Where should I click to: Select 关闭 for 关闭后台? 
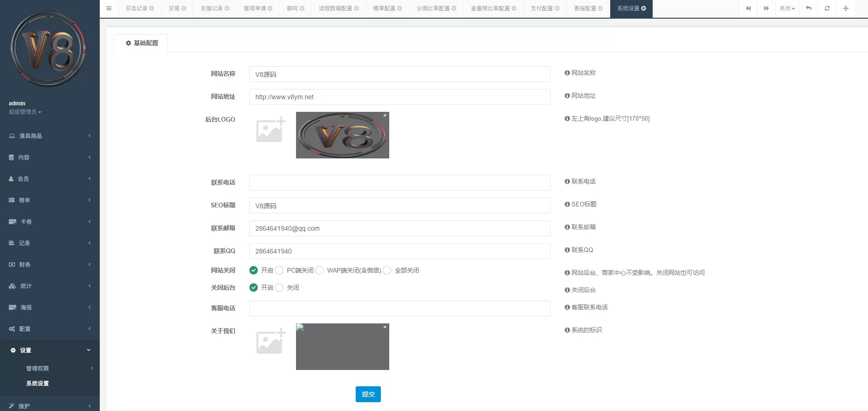pos(279,288)
